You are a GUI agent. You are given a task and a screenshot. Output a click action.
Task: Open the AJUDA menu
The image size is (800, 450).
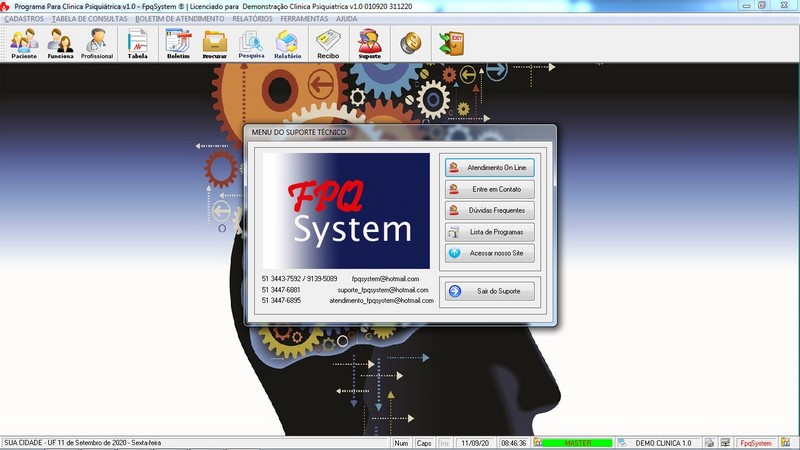pos(346,19)
